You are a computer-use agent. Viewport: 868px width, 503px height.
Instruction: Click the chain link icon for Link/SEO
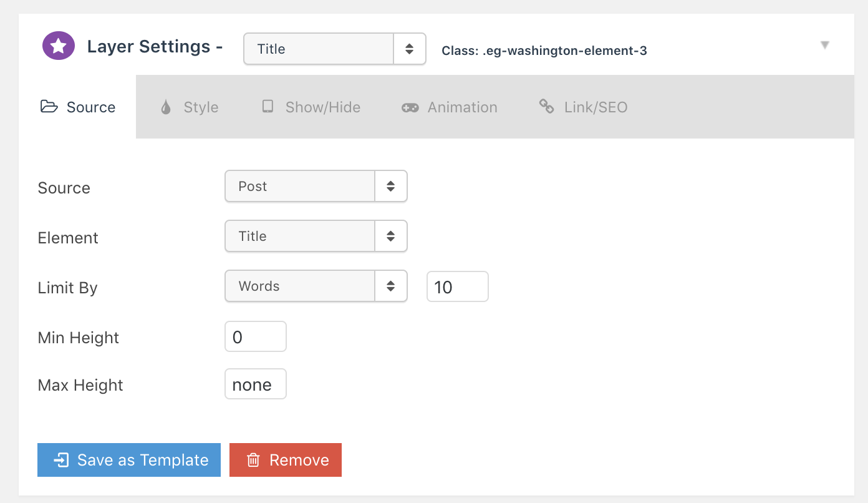546,106
